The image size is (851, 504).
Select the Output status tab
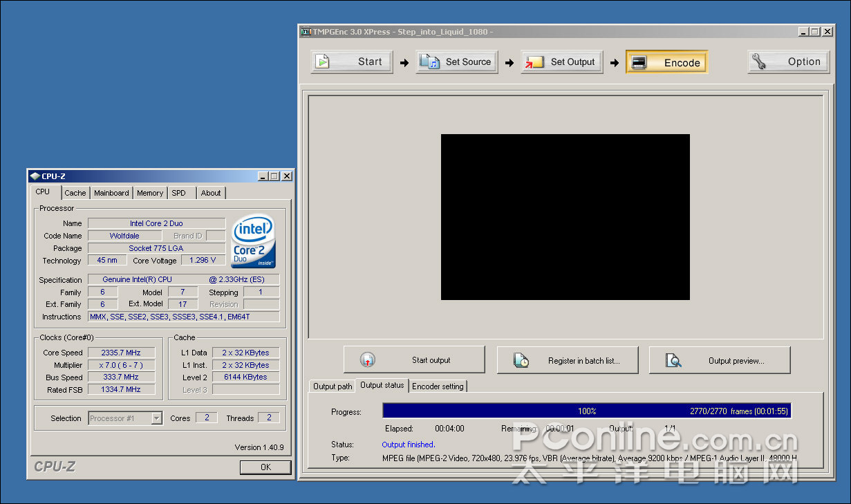pos(382,385)
